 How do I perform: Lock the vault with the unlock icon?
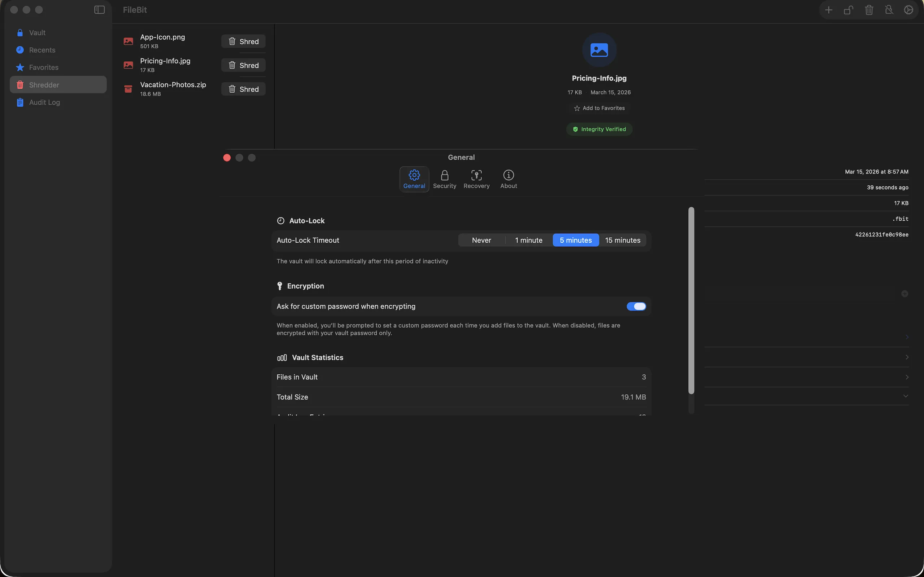click(x=849, y=9)
